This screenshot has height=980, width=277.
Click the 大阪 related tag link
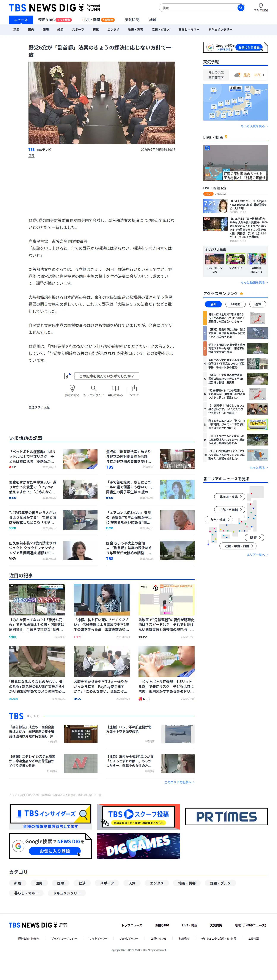tap(46, 407)
